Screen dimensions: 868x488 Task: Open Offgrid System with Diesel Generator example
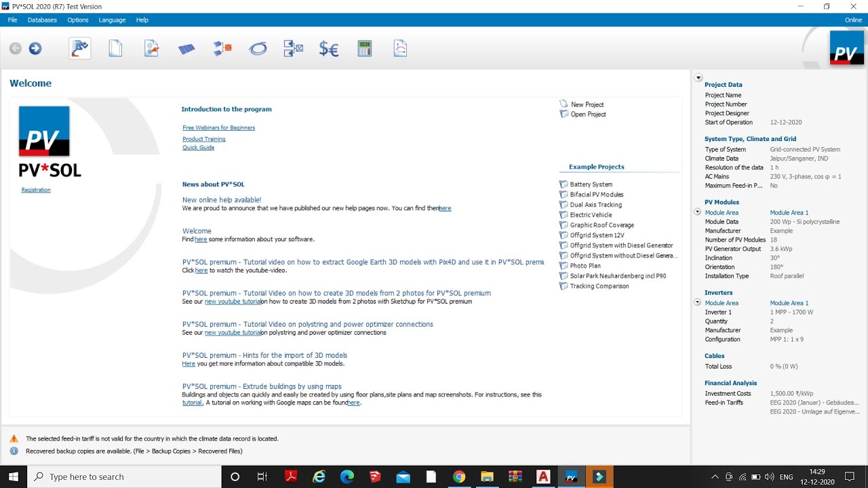pyautogui.click(x=622, y=245)
